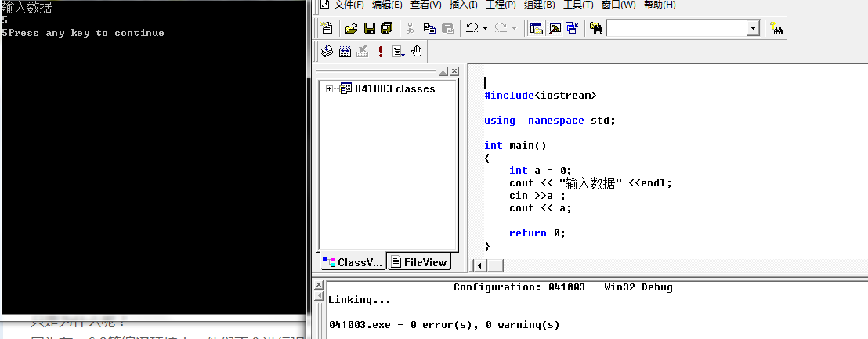
Task: Click the 'return 0;' line
Action: tap(537, 233)
